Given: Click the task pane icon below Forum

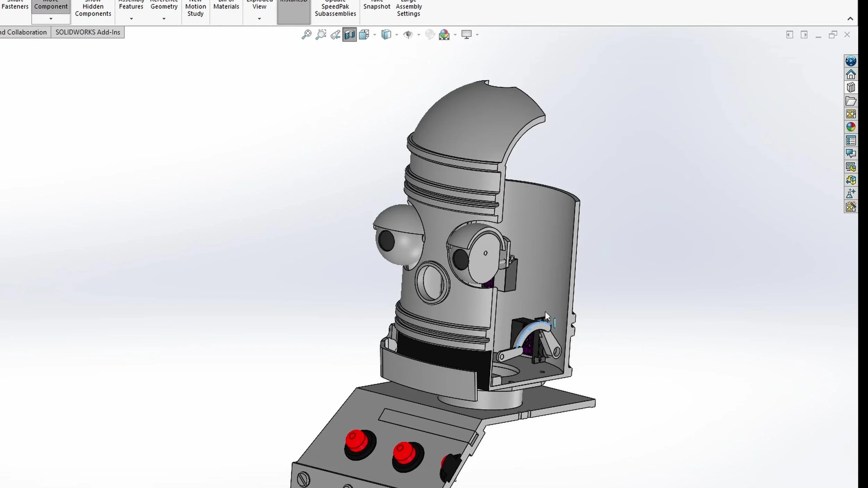Looking at the screenshot, I should [851, 167].
